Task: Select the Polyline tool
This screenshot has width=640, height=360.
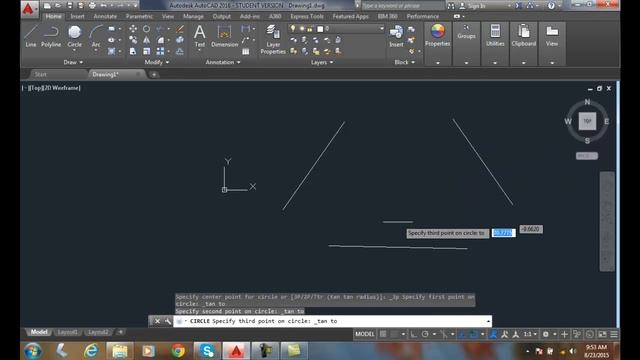Action: click(51, 36)
